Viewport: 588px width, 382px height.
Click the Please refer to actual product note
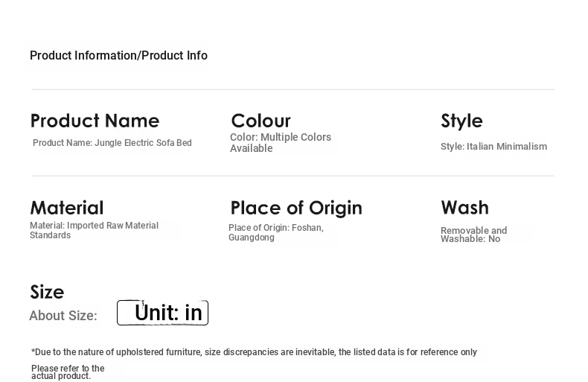click(x=68, y=372)
